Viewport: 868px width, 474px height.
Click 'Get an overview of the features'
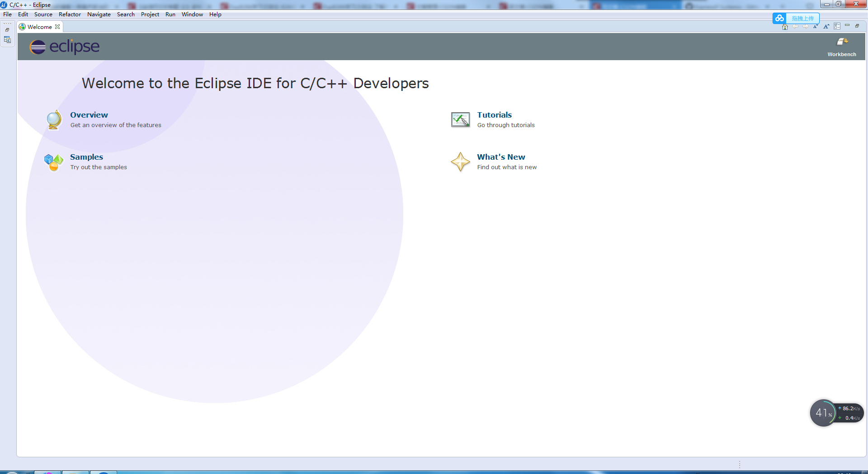coord(116,125)
